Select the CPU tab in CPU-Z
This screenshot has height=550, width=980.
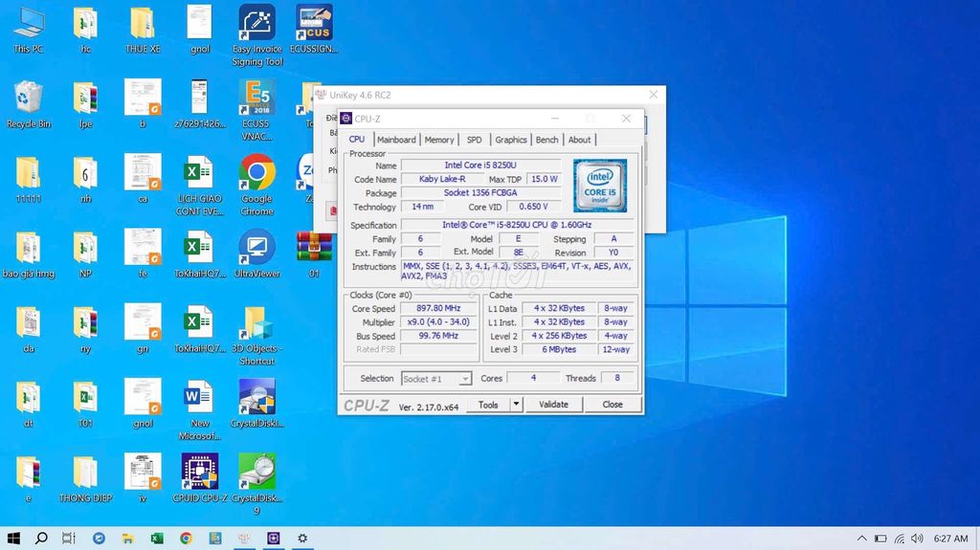(x=357, y=140)
